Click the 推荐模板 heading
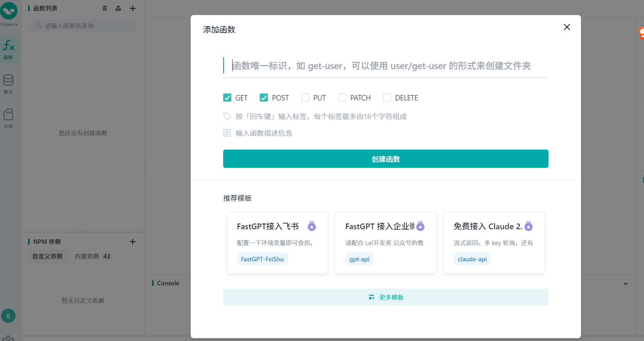This screenshot has width=644, height=341. (x=237, y=198)
